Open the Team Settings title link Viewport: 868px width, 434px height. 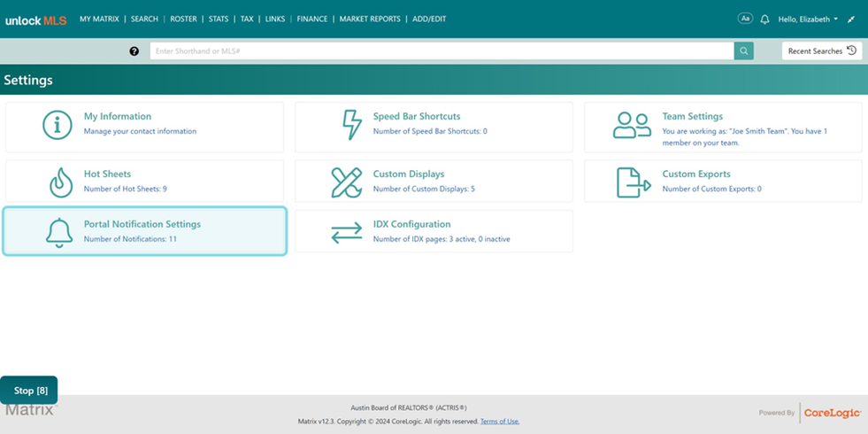693,116
